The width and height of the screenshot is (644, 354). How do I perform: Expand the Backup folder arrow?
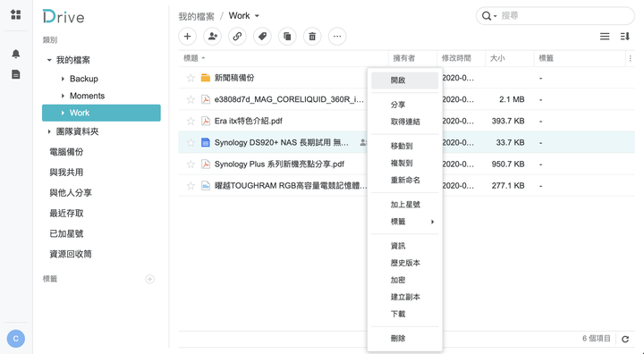[x=63, y=79]
